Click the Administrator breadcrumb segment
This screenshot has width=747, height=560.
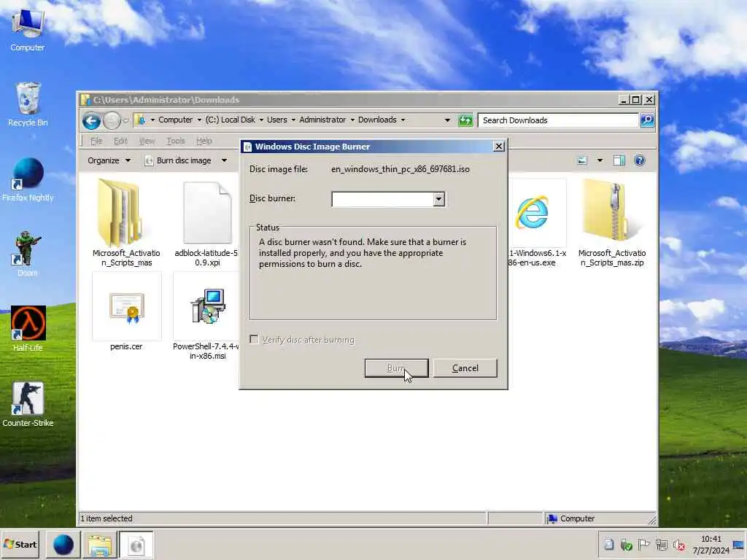322,120
